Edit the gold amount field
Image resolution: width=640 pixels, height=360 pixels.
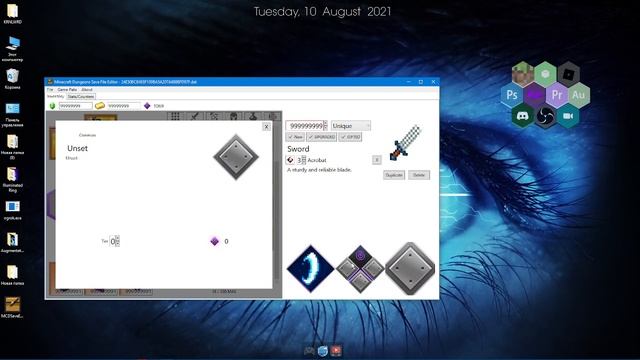pyautogui.click(x=124, y=106)
